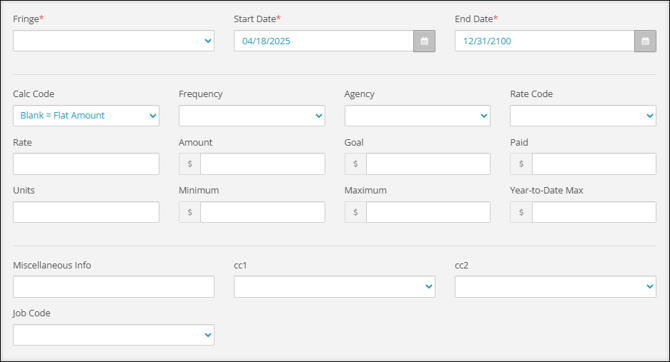The width and height of the screenshot is (670, 362).
Task: Expand the cc2 dropdown
Action: (555, 287)
